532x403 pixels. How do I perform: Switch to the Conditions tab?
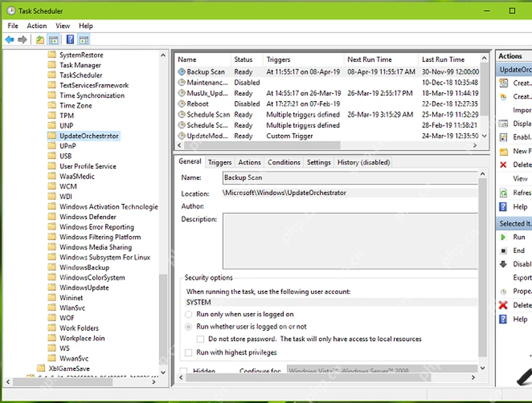coord(284,162)
